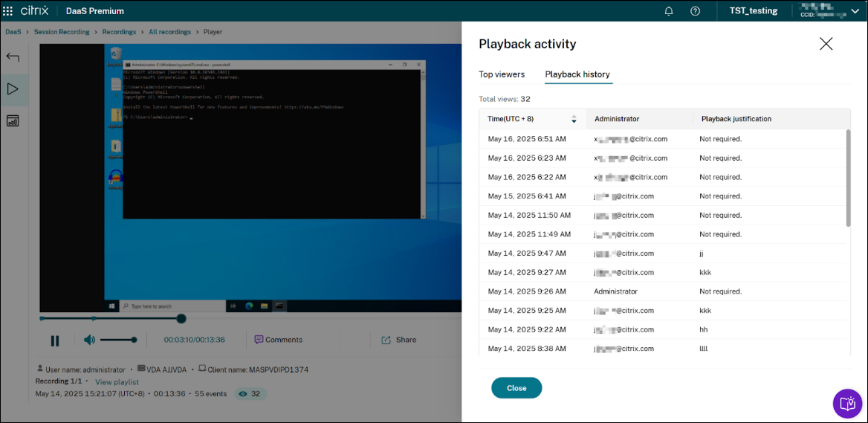Click the playback progress handle
Screen dimensions: 868x423
[x=181, y=318]
